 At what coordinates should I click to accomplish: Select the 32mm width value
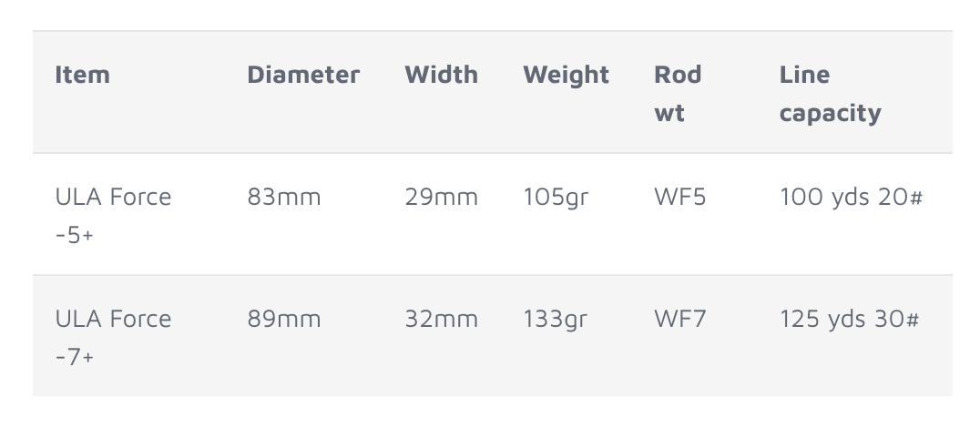pos(441,319)
